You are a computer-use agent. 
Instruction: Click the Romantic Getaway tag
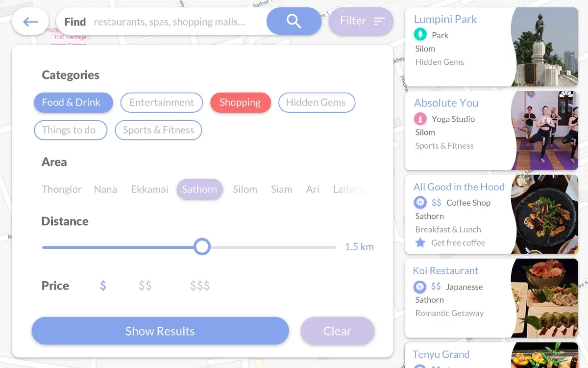pyautogui.click(x=449, y=313)
